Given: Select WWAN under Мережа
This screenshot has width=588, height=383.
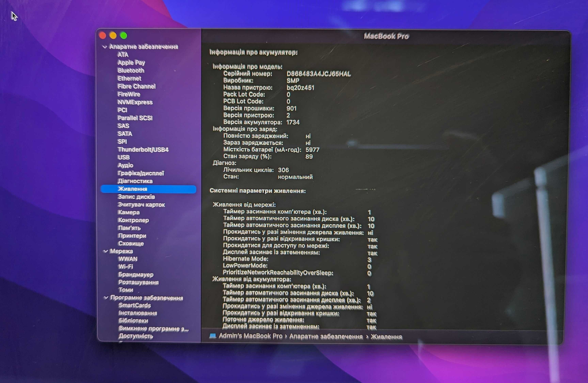Looking at the screenshot, I should pyautogui.click(x=128, y=259).
